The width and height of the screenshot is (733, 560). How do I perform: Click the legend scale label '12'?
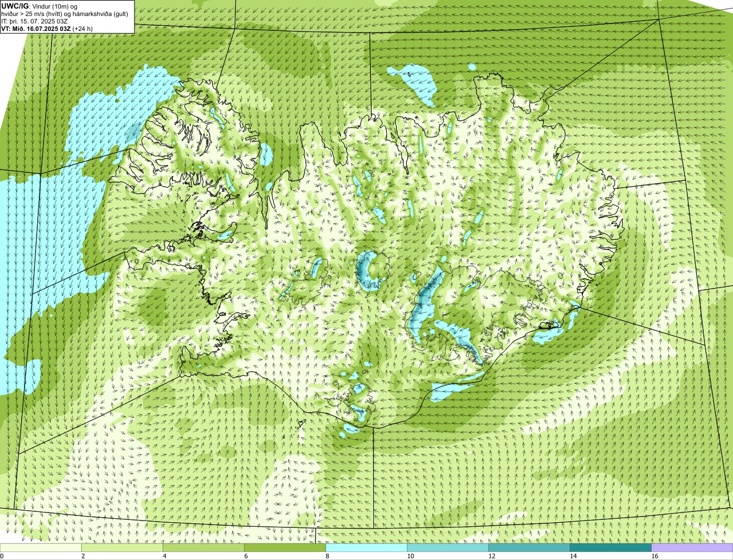coord(492,556)
